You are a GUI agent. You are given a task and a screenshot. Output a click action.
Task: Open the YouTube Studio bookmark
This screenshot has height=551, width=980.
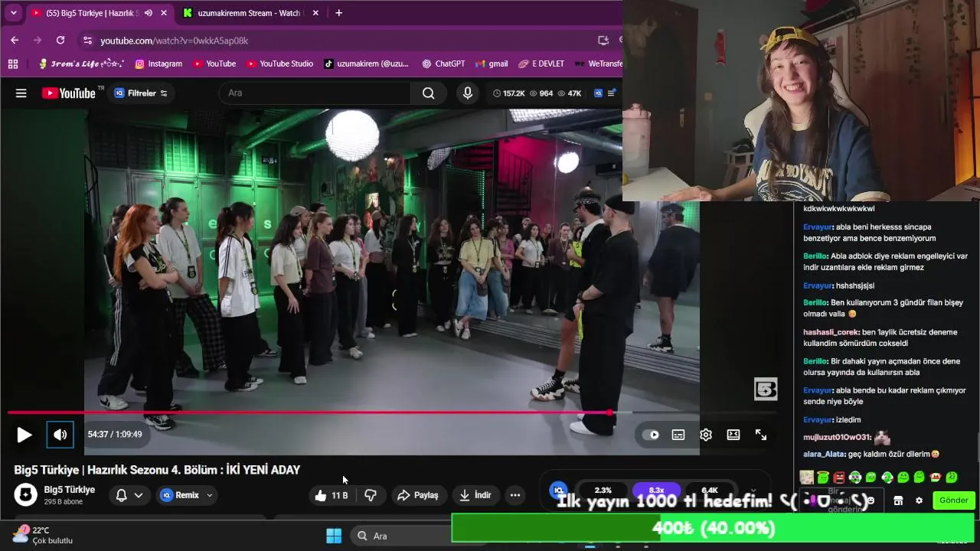[279, 64]
